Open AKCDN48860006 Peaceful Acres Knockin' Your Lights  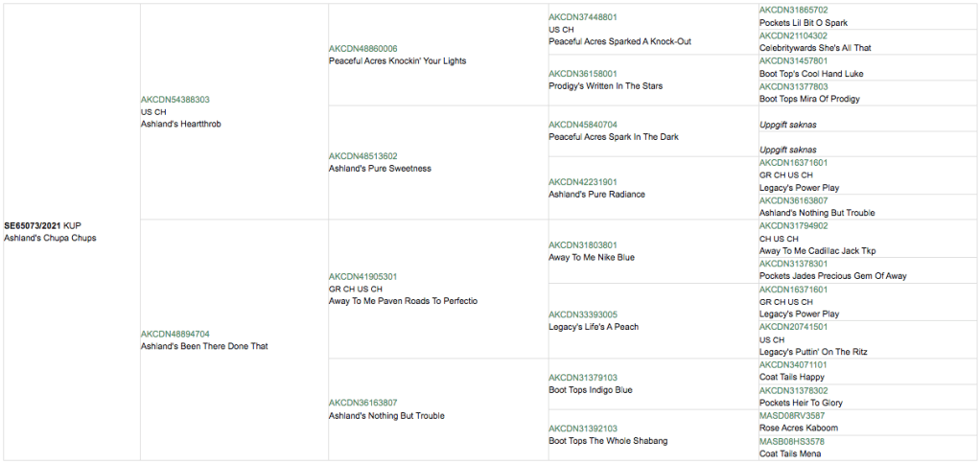pyautogui.click(x=362, y=48)
